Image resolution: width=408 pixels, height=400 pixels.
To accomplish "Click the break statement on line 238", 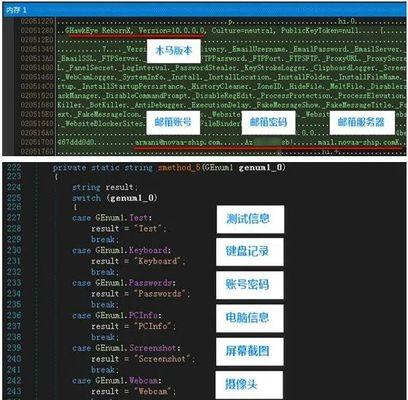I will point(105,337).
